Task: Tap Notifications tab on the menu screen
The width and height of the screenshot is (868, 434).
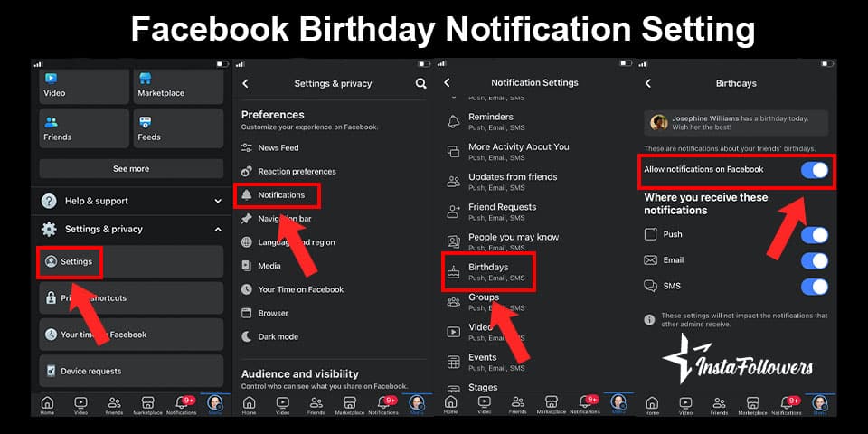Action: (182, 406)
